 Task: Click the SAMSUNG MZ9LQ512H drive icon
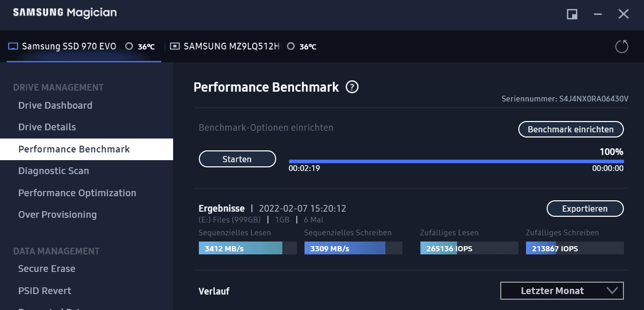pos(175,46)
